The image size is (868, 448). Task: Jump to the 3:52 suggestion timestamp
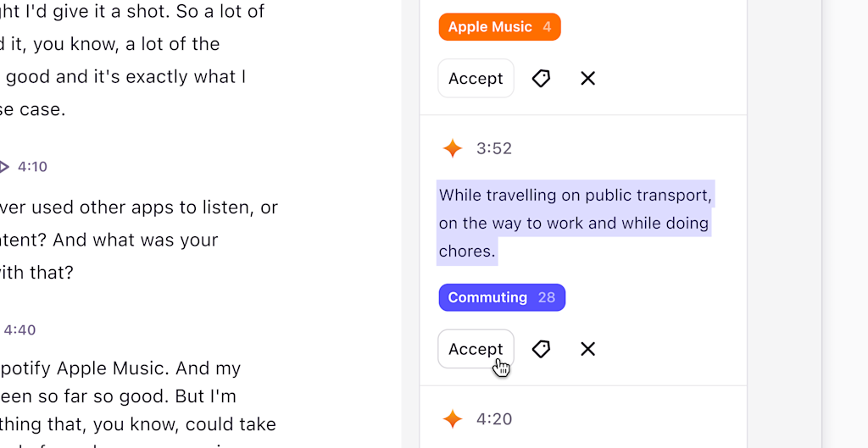(494, 148)
